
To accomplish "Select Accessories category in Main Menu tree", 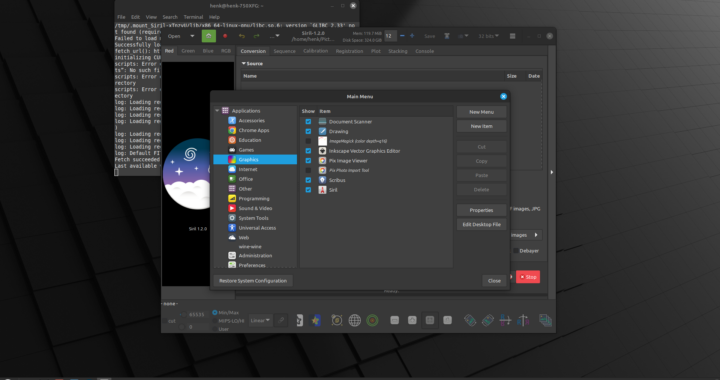I will (251, 121).
